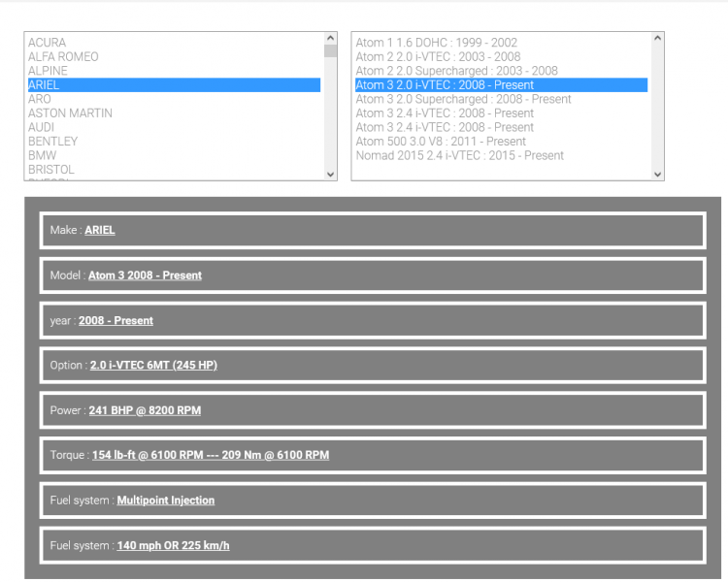Image resolution: width=728 pixels, height=582 pixels.
Task: Click highlighted Atom 3 2.0 i-VTEC entry
Action: [x=502, y=85]
